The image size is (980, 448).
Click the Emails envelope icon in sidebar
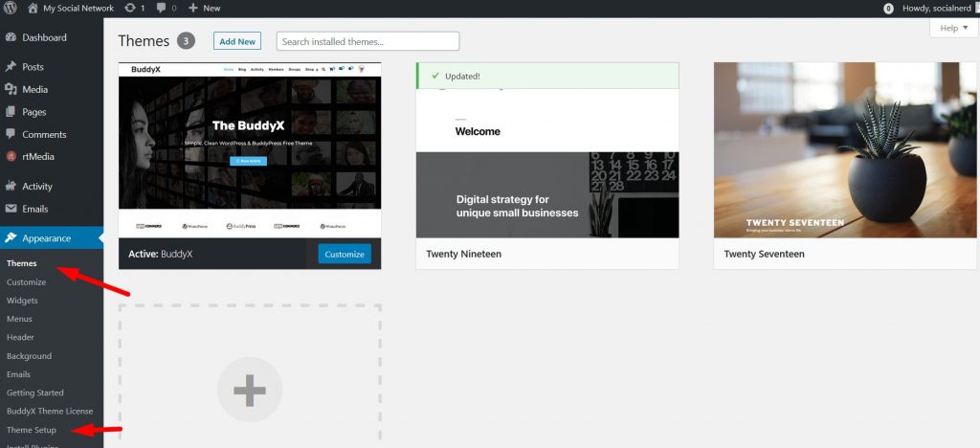pyautogui.click(x=11, y=209)
